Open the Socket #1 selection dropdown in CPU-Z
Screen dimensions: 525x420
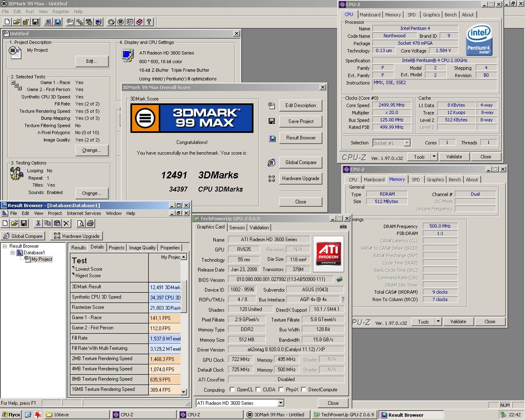(x=407, y=143)
